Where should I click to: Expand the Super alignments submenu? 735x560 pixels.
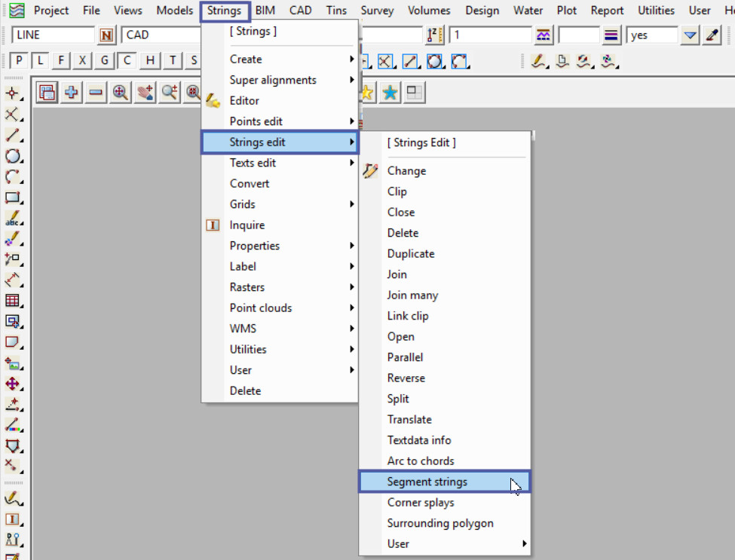point(280,80)
